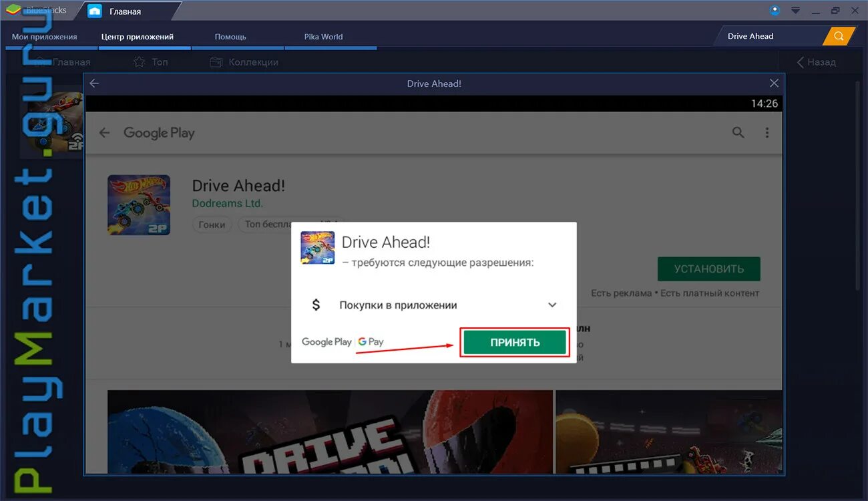Click the home icon in the Главная tab
Screen dimensions: 868x501
[x=95, y=11]
